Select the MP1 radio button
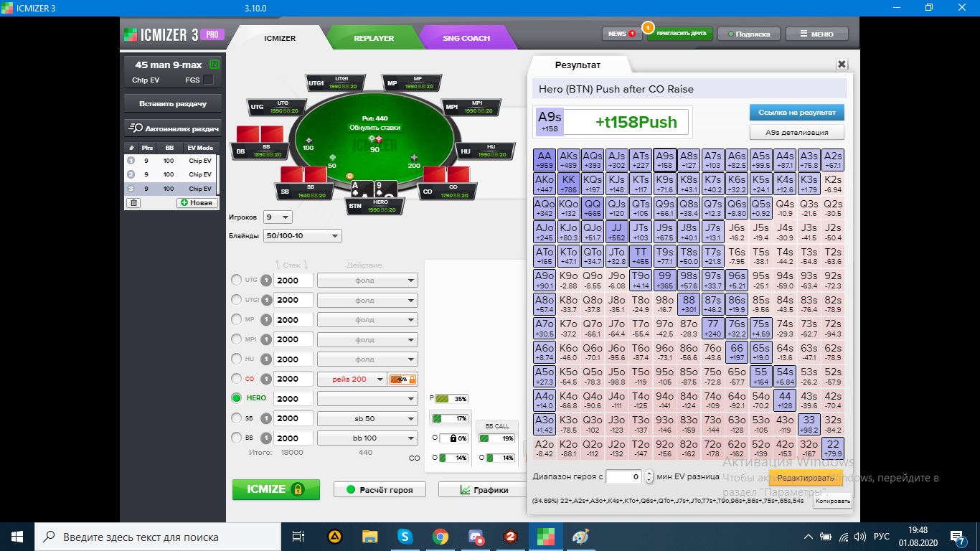Viewport: 980px width, 551px height. tap(236, 339)
